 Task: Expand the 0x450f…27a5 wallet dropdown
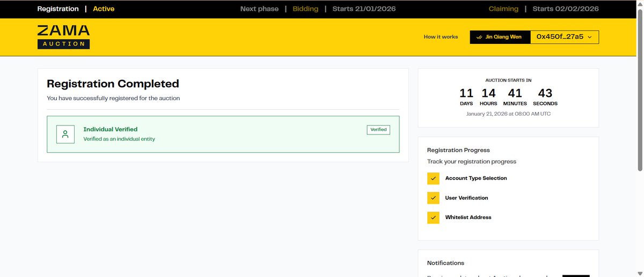pos(564,37)
